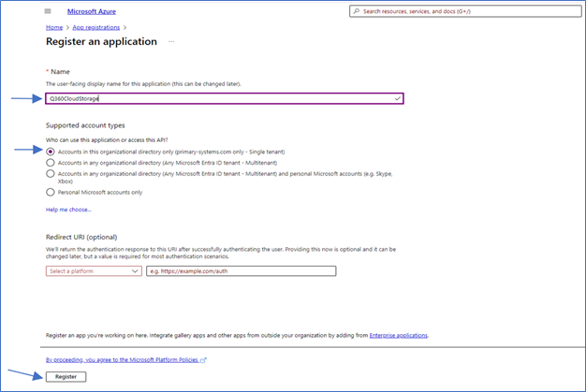Viewport: 586px width, 392px height.
Task: Go to Home breadcrumb
Action: 53,28
